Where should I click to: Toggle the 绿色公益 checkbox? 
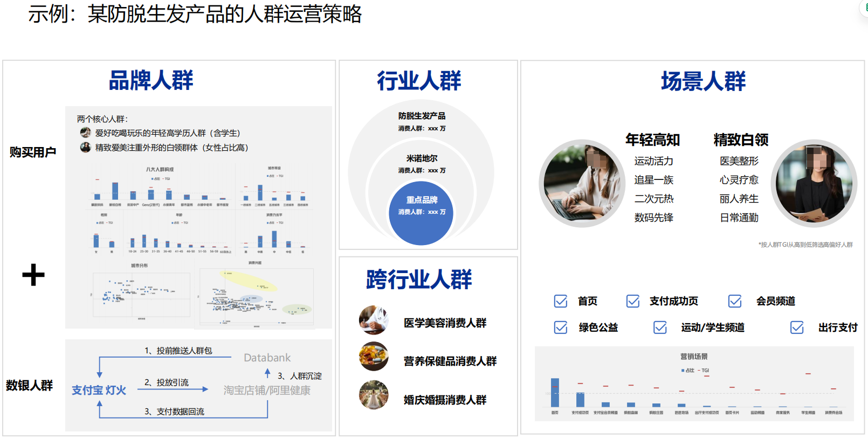click(x=561, y=327)
